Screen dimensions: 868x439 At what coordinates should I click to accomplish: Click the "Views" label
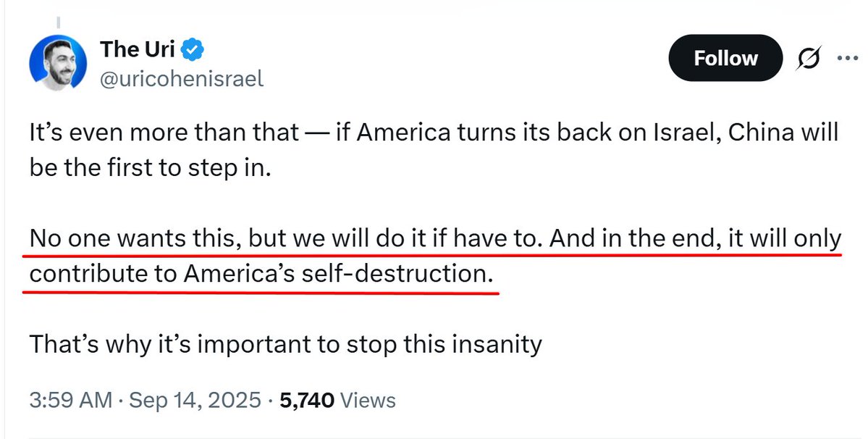(x=368, y=400)
